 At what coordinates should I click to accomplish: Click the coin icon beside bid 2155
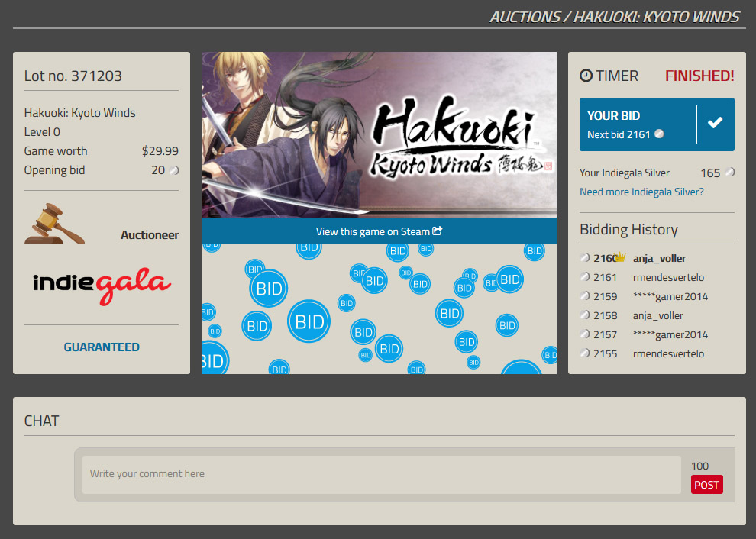tap(585, 353)
